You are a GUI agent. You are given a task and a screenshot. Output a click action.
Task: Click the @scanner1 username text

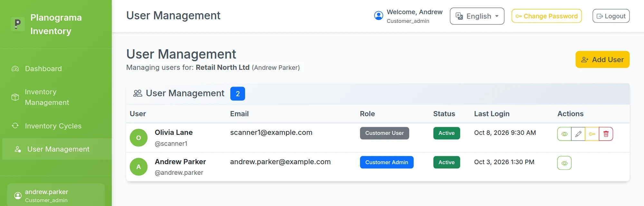(171, 144)
